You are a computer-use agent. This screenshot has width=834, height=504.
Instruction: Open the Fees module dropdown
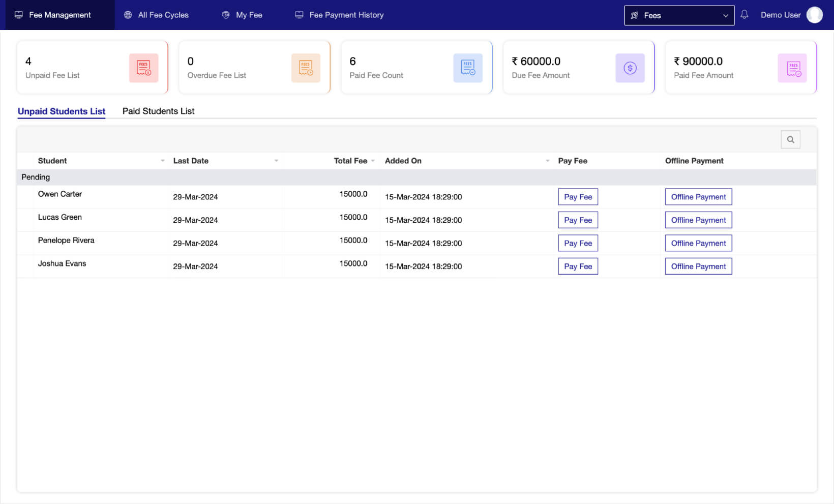tap(679, 15)
